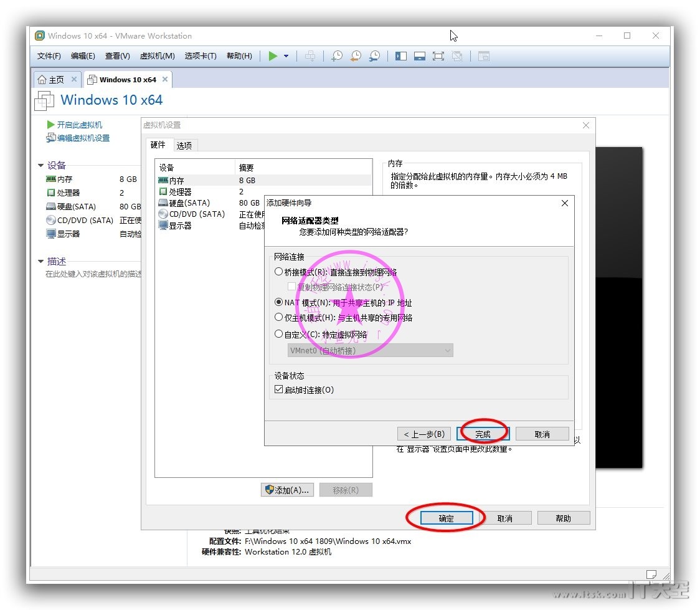The height and width of the screenshot is (610, 700).
Task: Open the 文件(F) menu
Action: tap(49, 56)
